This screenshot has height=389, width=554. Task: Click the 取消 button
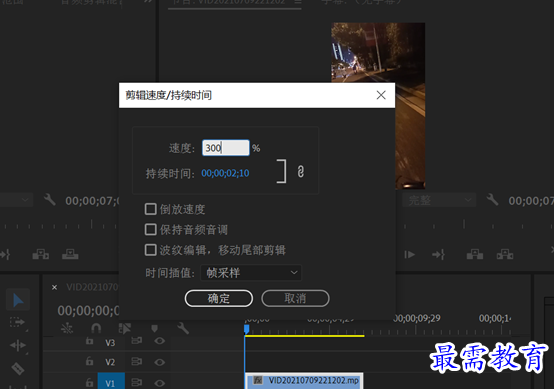[295, 299]
